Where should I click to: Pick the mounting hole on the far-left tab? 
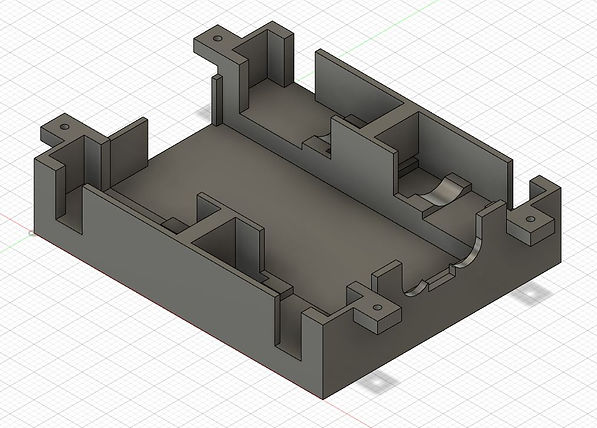click(x=64, y=126)
